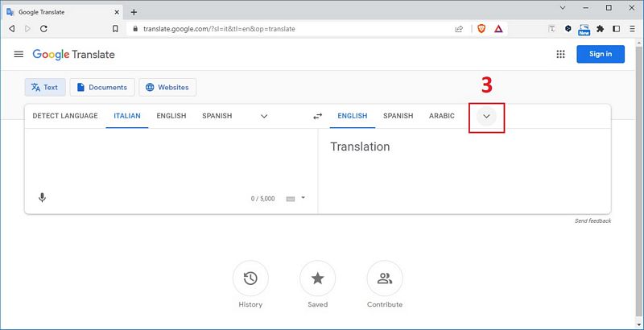Click the Sign in button
Viewport: 644px width, 330px height.
(601, 54)
